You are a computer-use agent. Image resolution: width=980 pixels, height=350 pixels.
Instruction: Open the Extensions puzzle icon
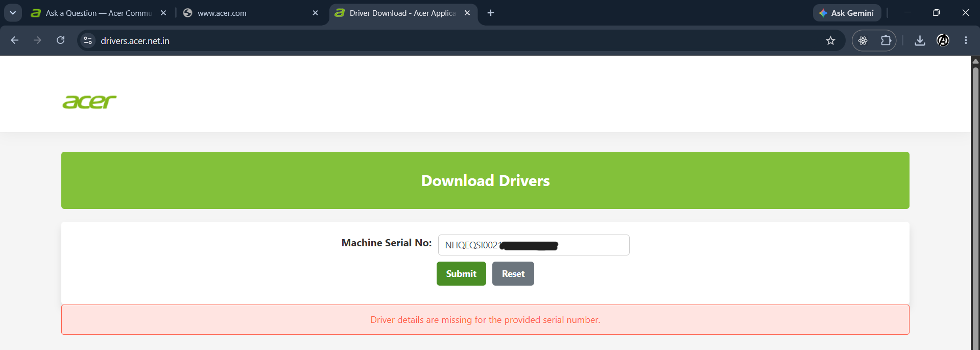pos(886,40)
